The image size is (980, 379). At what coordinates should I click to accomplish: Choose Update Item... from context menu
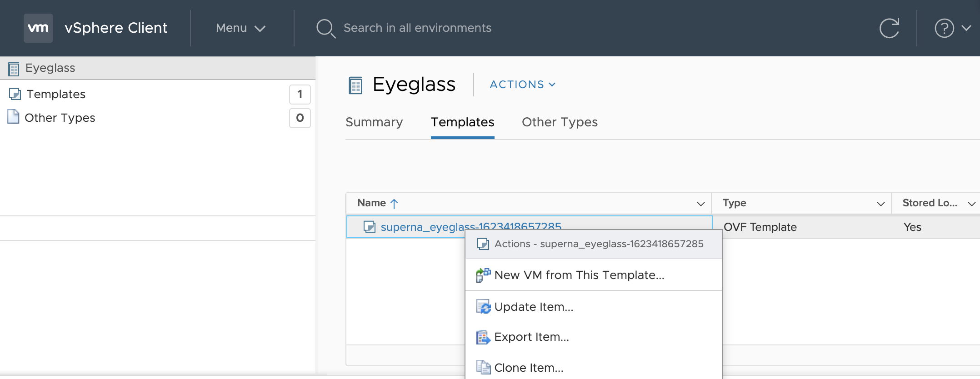(594, 307)
